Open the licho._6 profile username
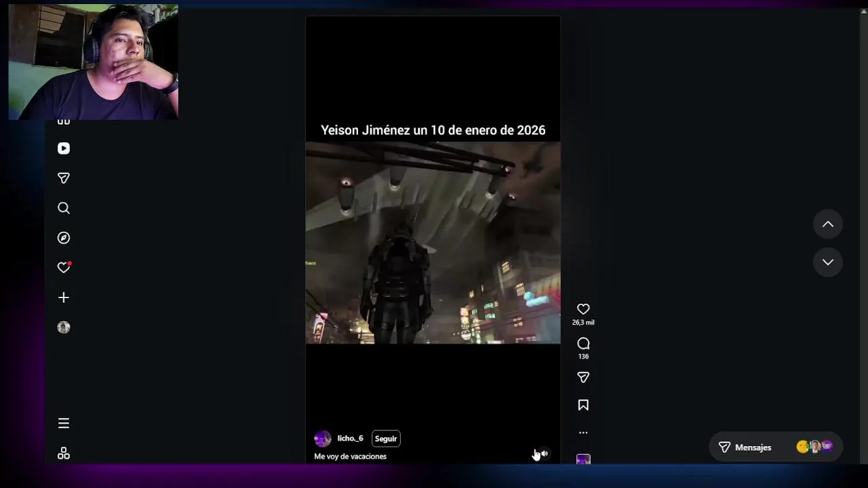868x488 pixels. 350,439
